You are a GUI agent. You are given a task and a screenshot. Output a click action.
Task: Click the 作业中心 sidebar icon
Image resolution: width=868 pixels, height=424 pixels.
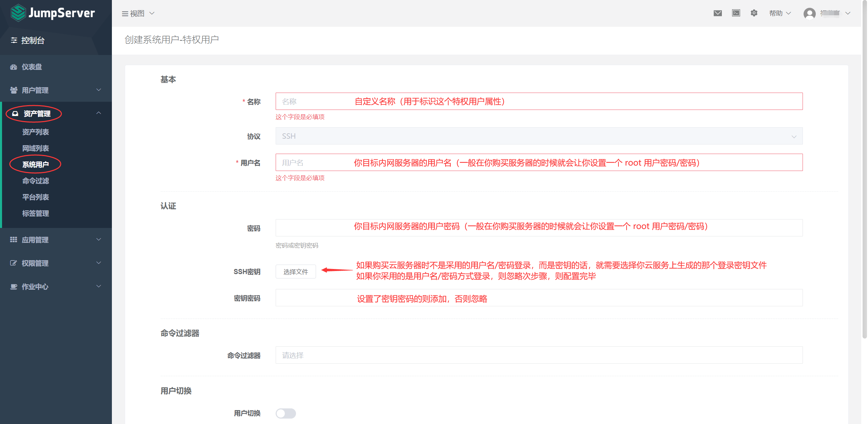click(x=14, y=287)
